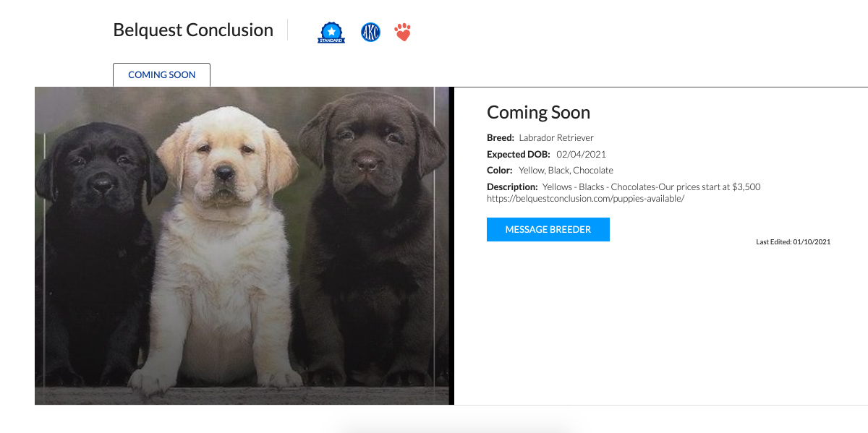Select the Yellow, Black, Chocolate color value
The width and height of the screenshot is (868, 433).
[566, 171]
